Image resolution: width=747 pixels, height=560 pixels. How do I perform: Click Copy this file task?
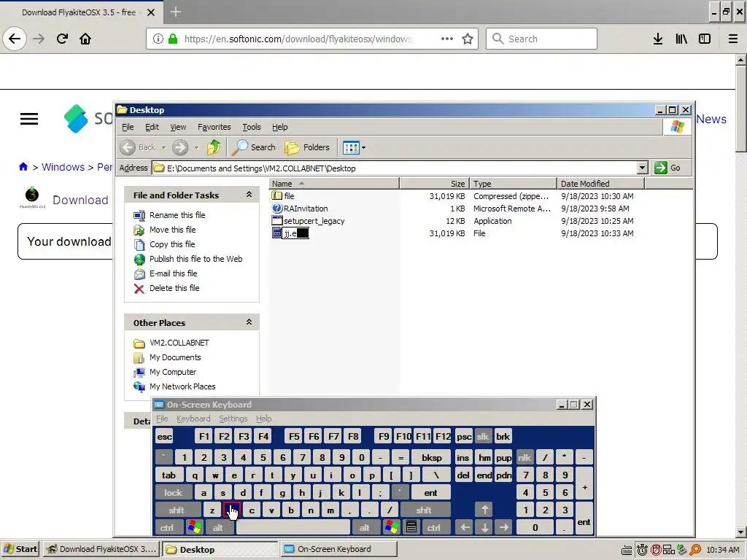tap(172, 244)
